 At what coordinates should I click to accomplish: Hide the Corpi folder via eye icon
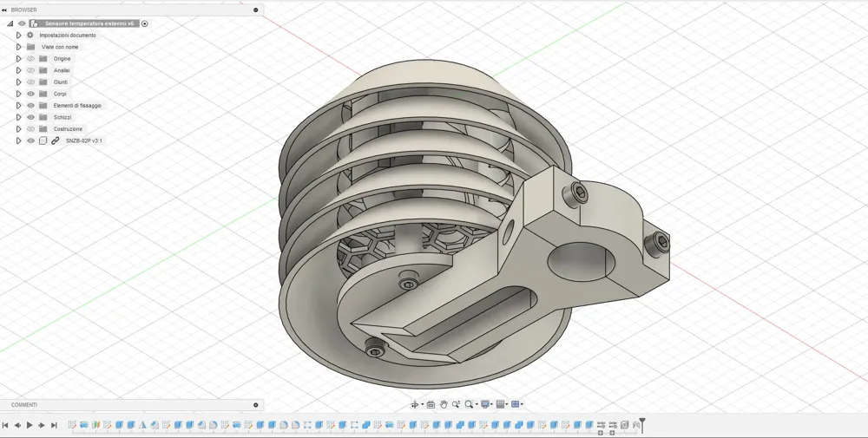[31, 94]
